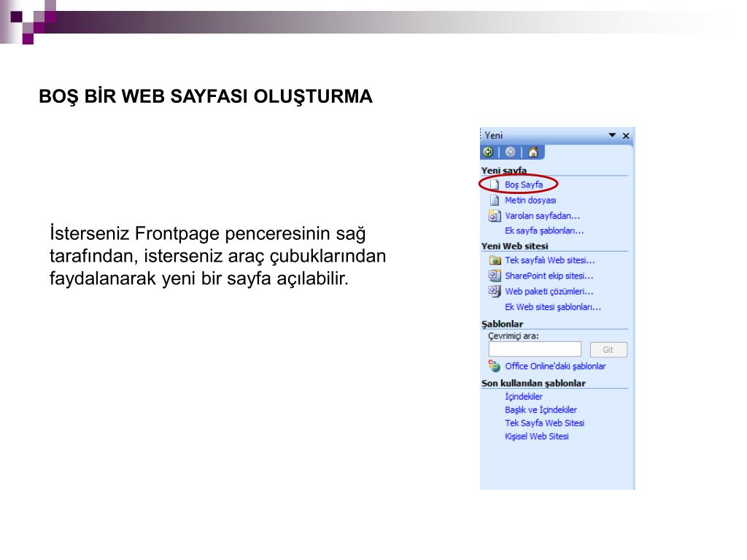Click the Yeni Web sitesi section heading
Viewport: 747px width, 560px height.
pos(514,246)
